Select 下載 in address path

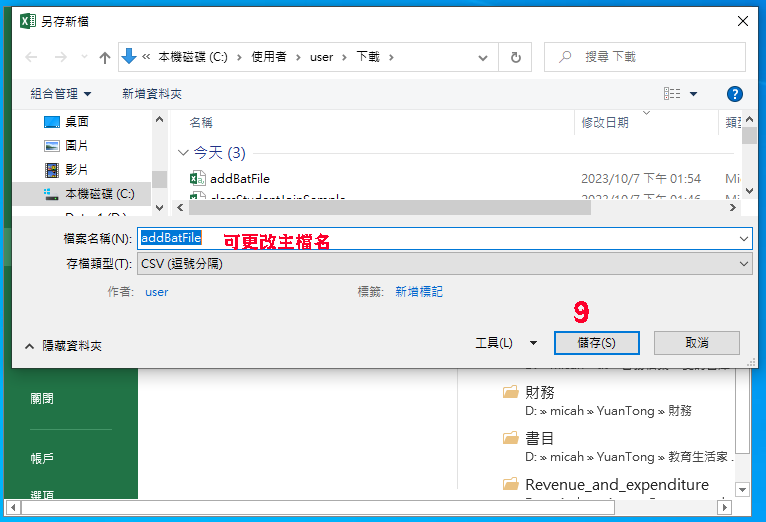368,57
